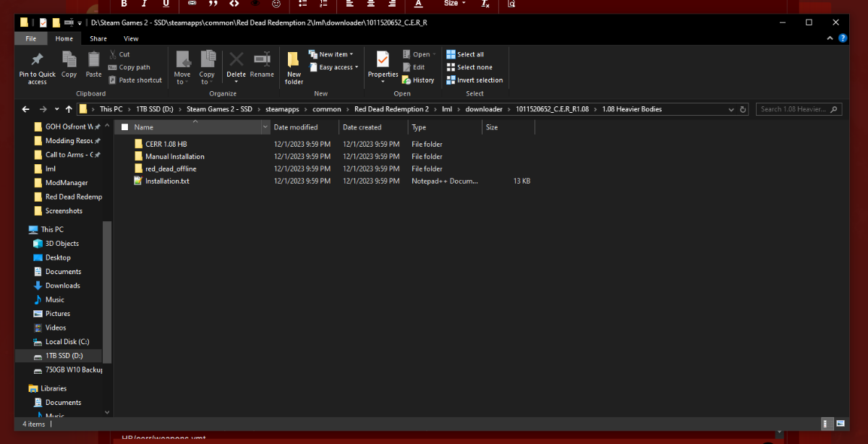868x444 pixels.
Task: Click the Delete icon in Organize group
Action: point(236,62)
